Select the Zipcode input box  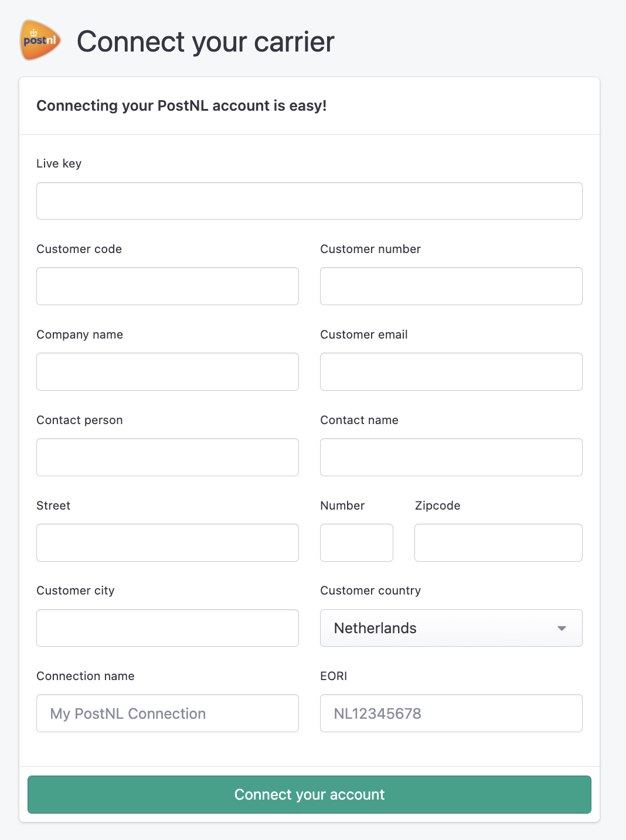coord(498,543)
